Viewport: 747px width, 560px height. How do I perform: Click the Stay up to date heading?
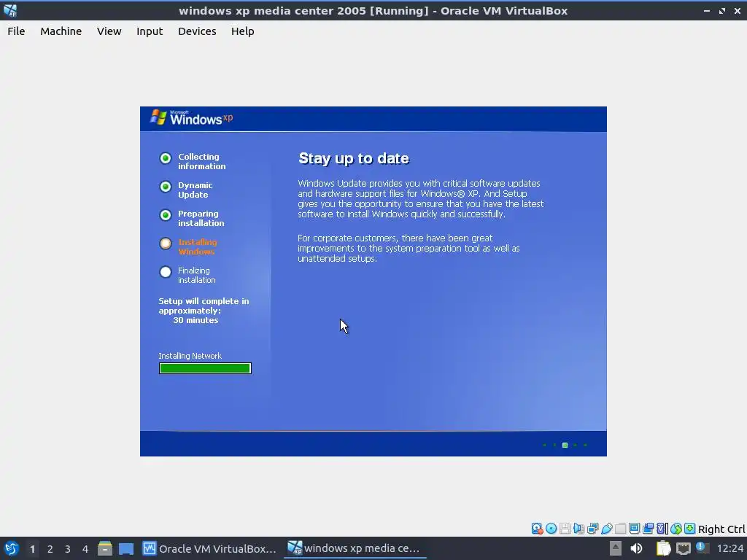tap(354, 158)
